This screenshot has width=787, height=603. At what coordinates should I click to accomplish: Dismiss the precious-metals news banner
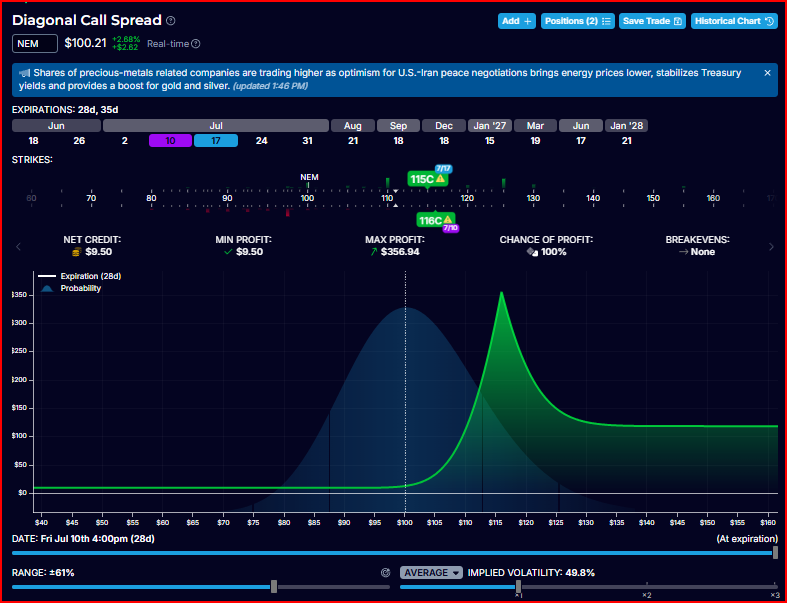click(x=767, y=73)
